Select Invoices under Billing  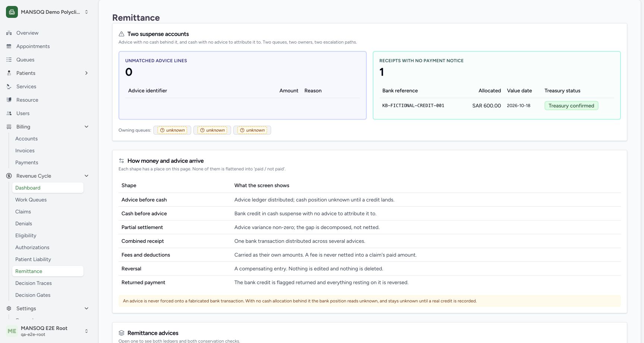click(25, 150)
